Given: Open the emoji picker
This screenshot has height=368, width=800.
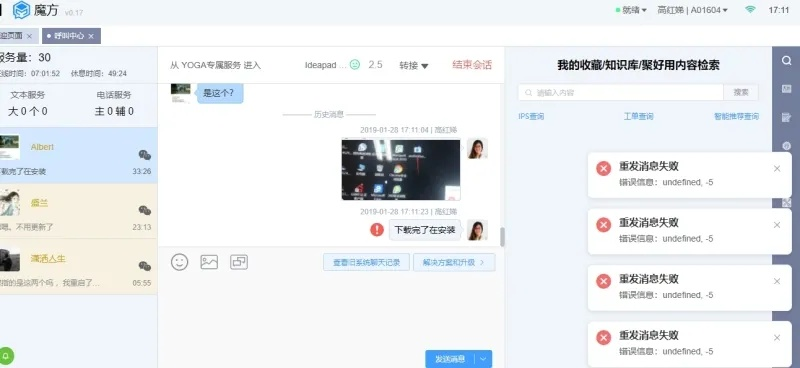Looking at the screenshot, I should (180, 262).
